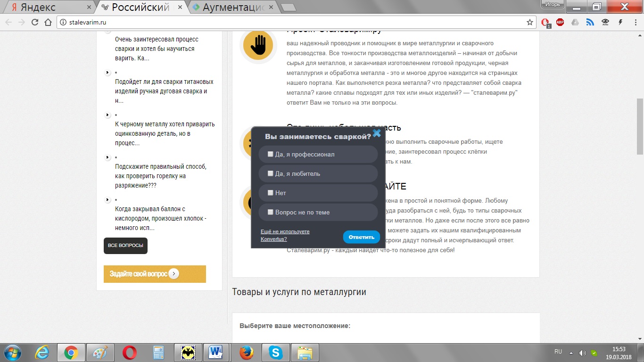Viewport: 644px width, 362px height.
Task: Open the Chrome three-dot menu
Action: pos(635,22)
